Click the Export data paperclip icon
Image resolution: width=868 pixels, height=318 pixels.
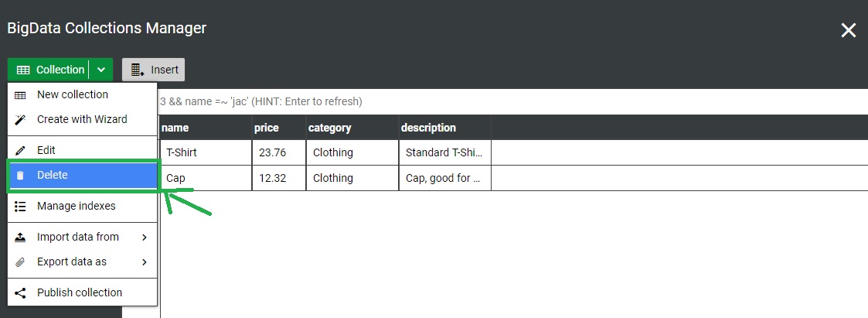[x=21, y=262]
